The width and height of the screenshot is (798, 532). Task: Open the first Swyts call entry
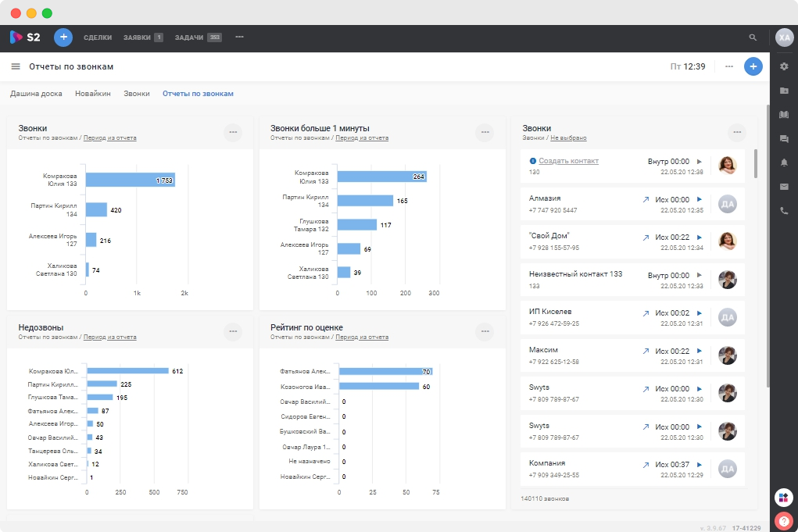point(632,393)
